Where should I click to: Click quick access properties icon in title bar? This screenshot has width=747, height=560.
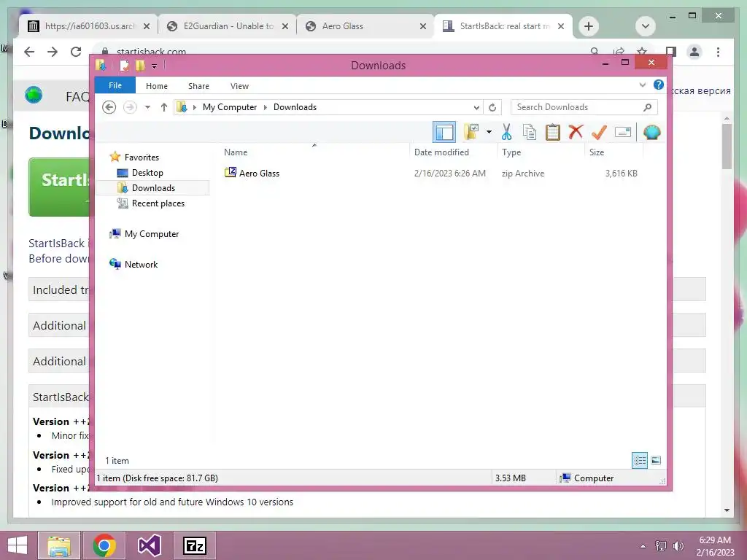pyautogui.click(x=124, y=65)
